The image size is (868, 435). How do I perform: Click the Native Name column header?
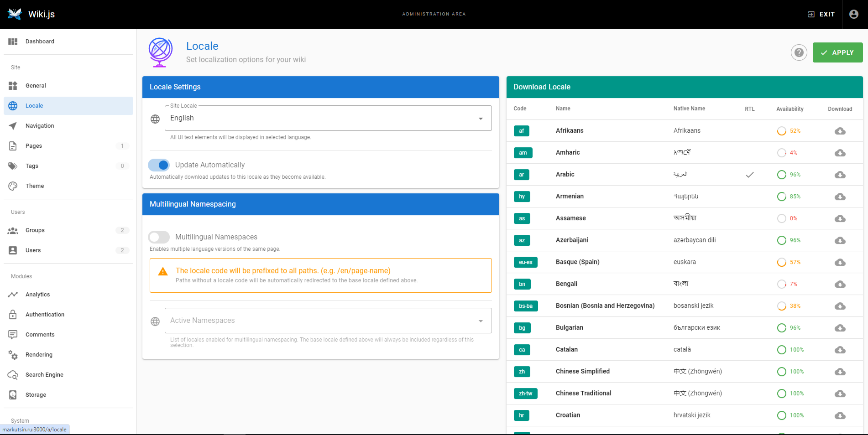click(689, 109)
